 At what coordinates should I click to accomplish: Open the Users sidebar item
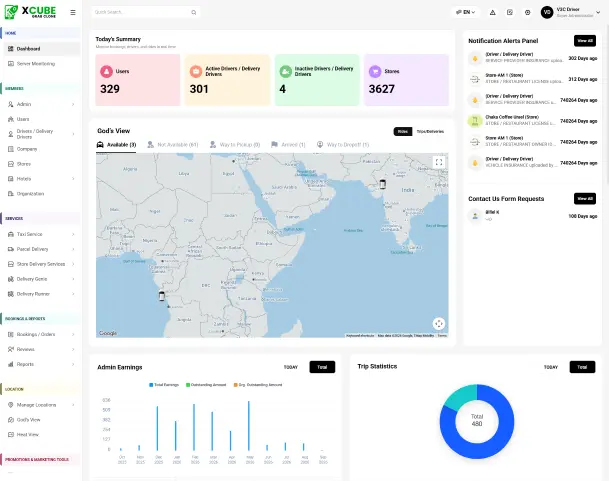[42, 119]
